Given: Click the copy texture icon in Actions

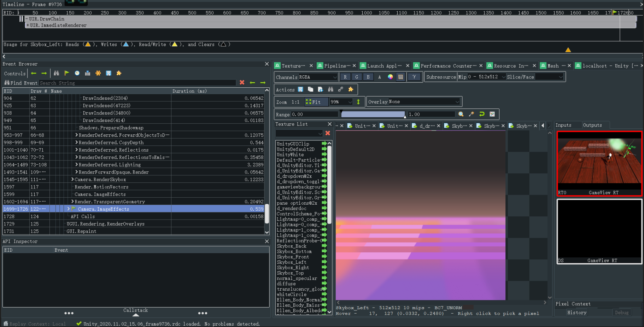Looking at the screenshot, I should [x=310, y=89].
